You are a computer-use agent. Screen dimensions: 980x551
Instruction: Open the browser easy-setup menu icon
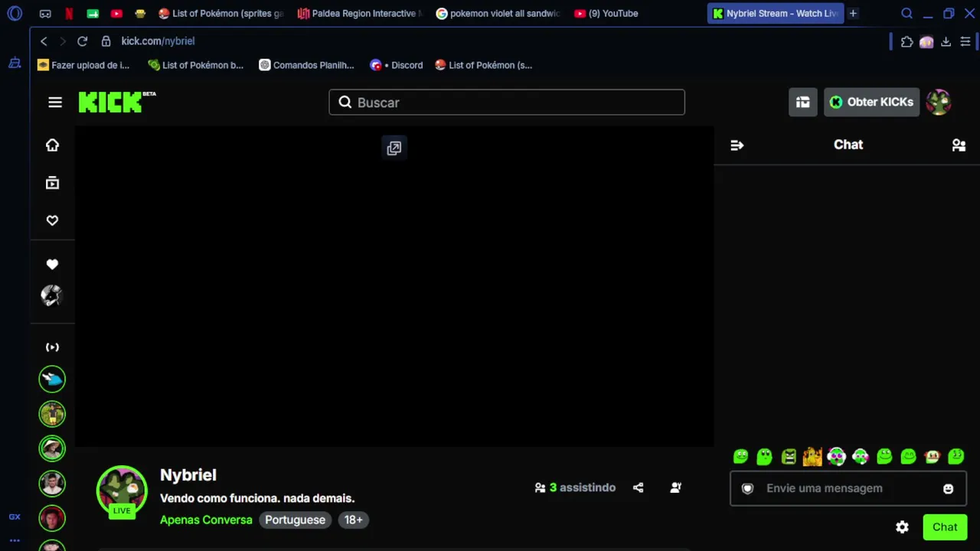point(965,42)
